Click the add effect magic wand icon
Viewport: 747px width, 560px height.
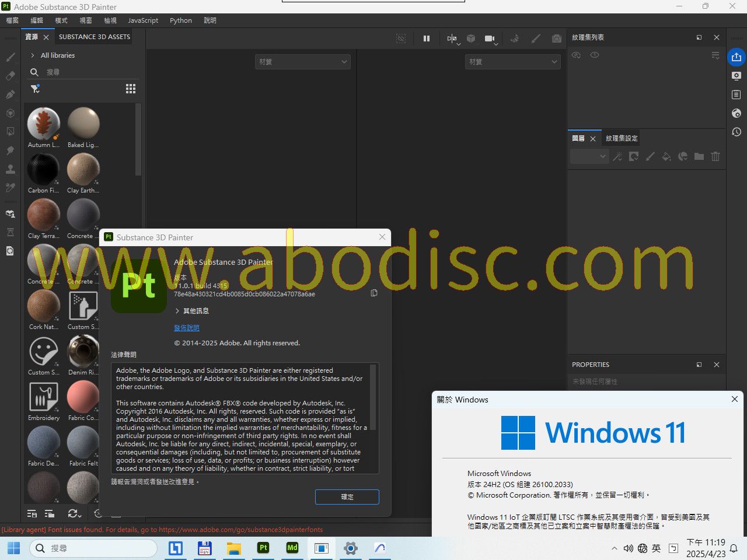617,156
